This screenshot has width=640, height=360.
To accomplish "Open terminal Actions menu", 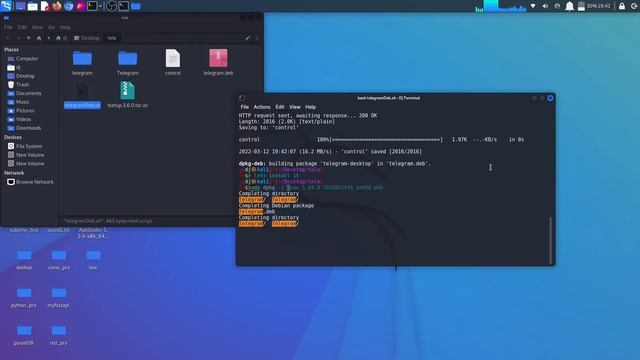I will pyautogui.click(x=262, y=107).
